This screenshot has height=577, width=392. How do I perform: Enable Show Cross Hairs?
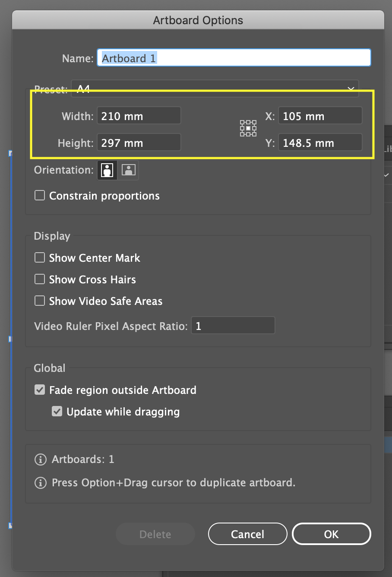39,279
